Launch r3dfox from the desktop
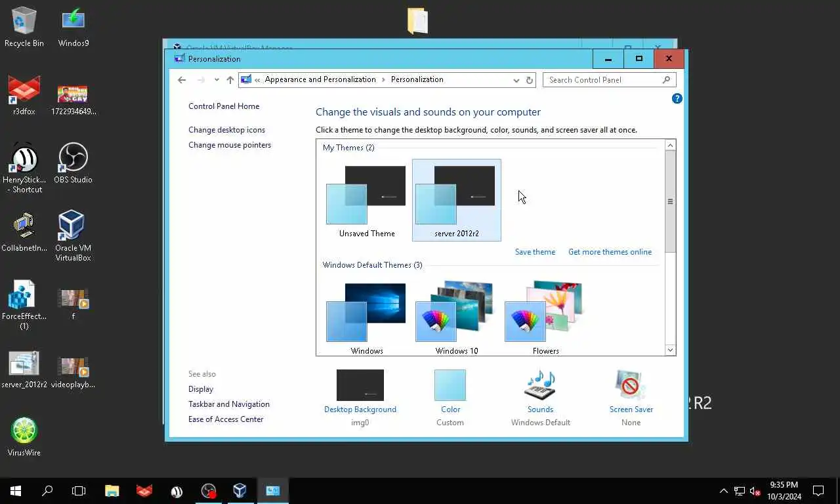 point(24,95)
